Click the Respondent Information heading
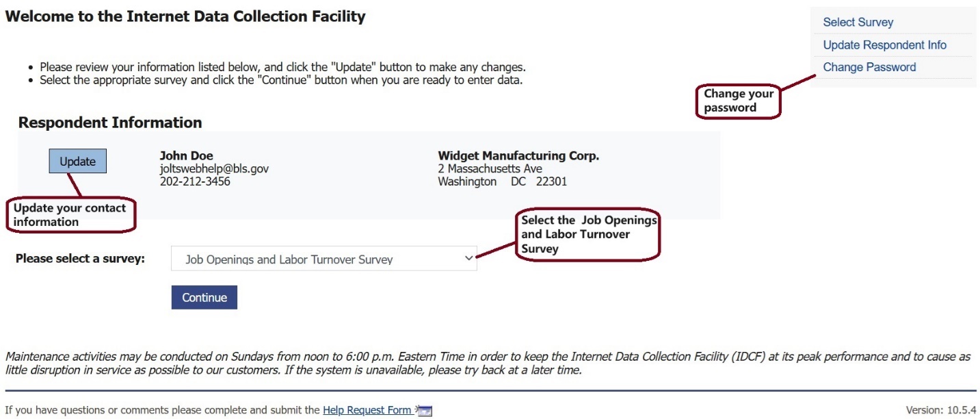Viewport: 980px width, 419px height. pos(110,123)
